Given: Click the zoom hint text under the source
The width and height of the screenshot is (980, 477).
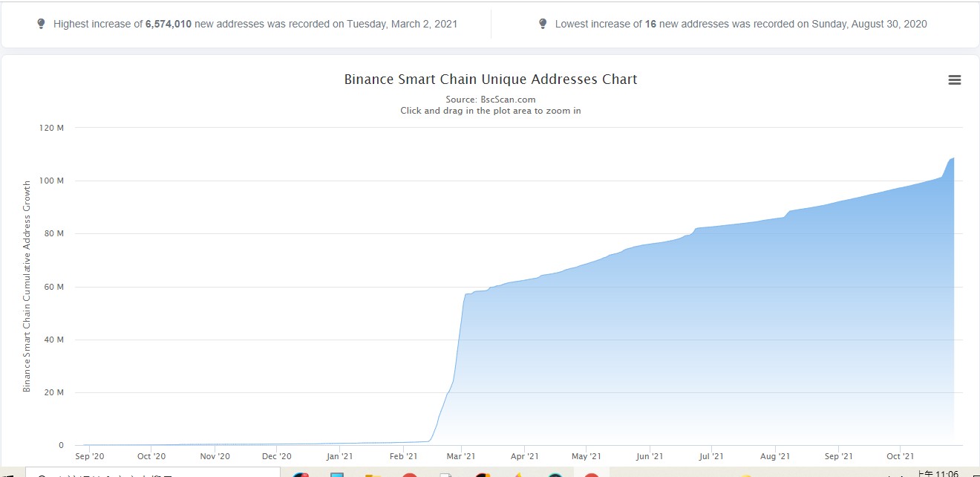Looking at the screenshot, I should point(491,111).
